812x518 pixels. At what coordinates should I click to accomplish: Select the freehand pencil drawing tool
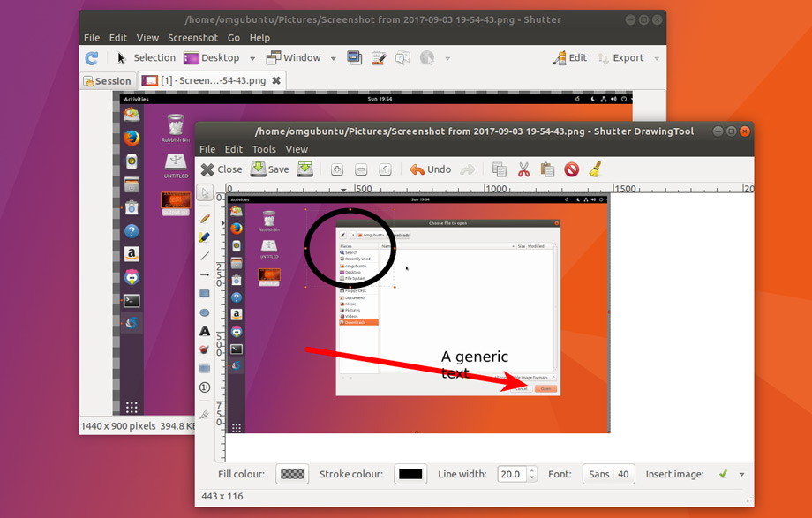pyautogui.click(x=205, y=217)
